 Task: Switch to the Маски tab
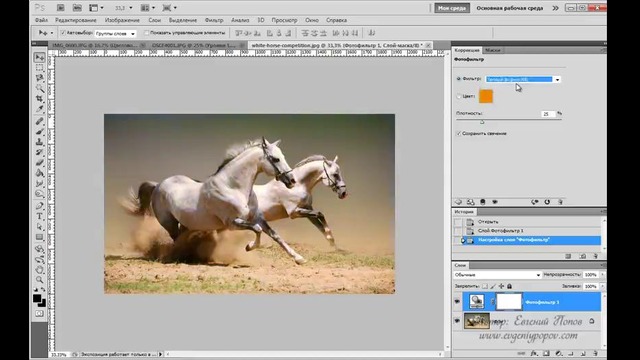pyautogui.click(x=493, y=50)
